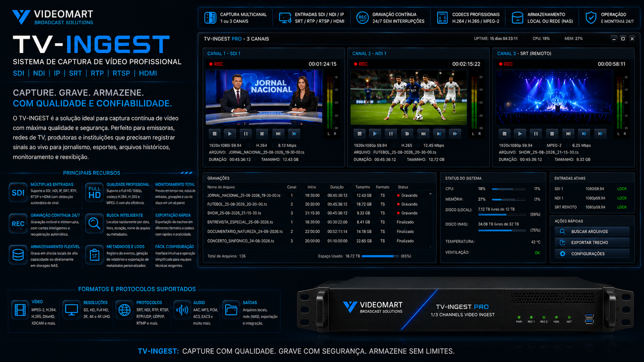Click the REC icon for Gravação Contínua 24/7
The image size is (644, 362).
(18, 224)
